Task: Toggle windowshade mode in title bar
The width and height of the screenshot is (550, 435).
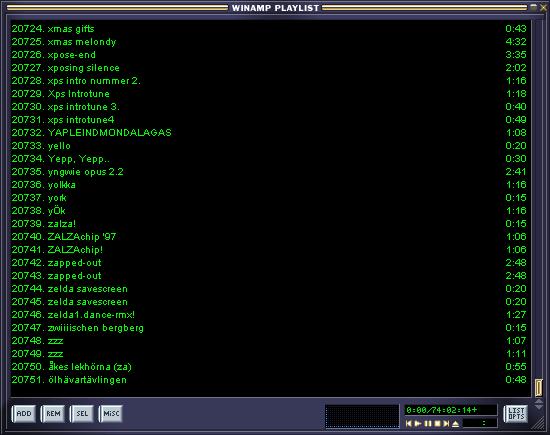Action: pyautogui.click(x=534, y=7)
